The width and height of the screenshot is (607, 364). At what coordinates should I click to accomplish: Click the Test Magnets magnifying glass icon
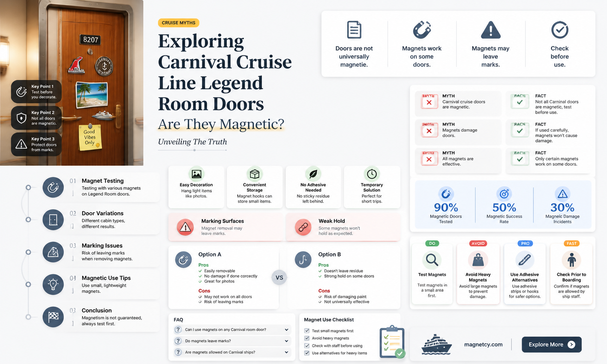point(432,260)
